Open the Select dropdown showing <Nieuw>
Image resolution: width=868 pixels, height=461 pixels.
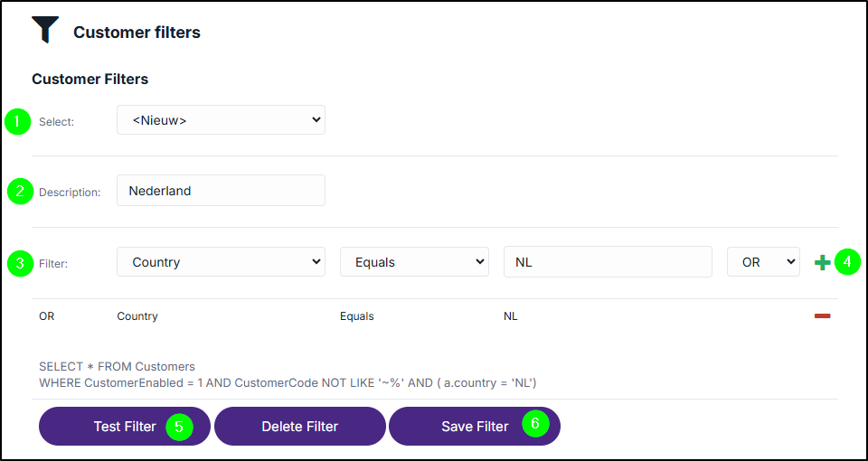221,119
